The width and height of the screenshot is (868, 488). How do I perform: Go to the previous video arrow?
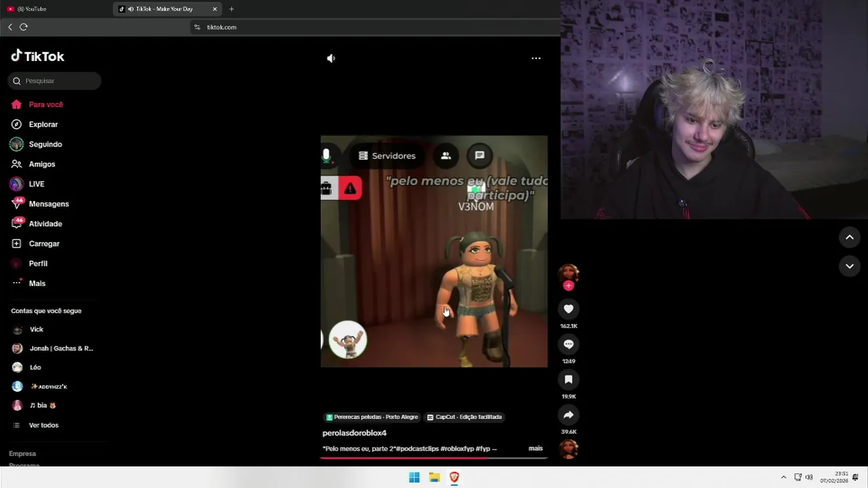(x=849, y=237)
